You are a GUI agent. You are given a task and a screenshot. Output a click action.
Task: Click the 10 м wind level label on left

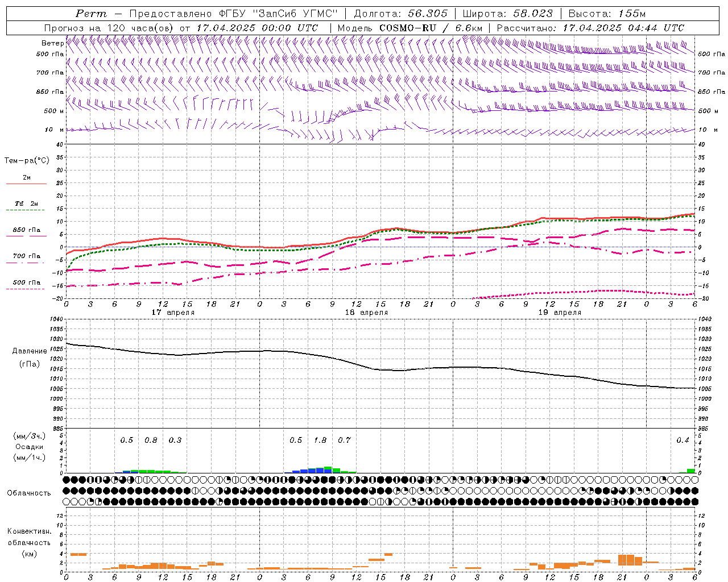(55, 130)
